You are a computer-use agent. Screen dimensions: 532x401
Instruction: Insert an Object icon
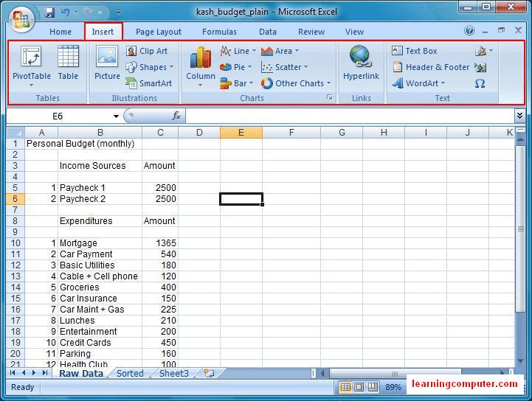point(480,67)
